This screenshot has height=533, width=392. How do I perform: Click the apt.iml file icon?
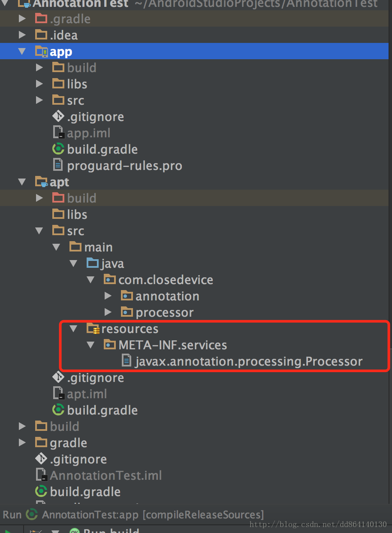(58, 394)
